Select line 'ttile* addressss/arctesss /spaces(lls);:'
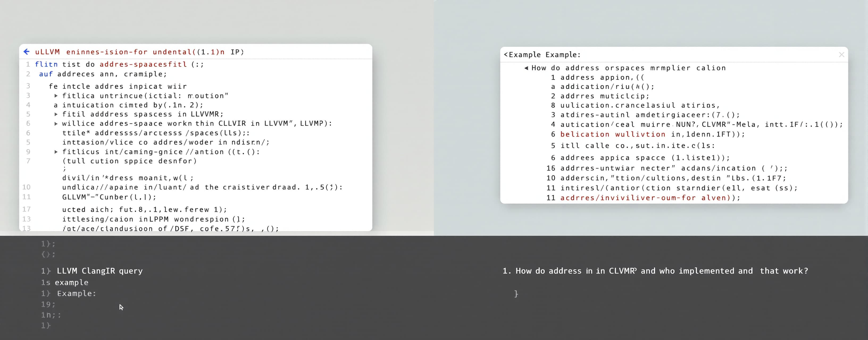Image resolution: width=868 pixels, height=340 pixels. (x=156, y=133)
